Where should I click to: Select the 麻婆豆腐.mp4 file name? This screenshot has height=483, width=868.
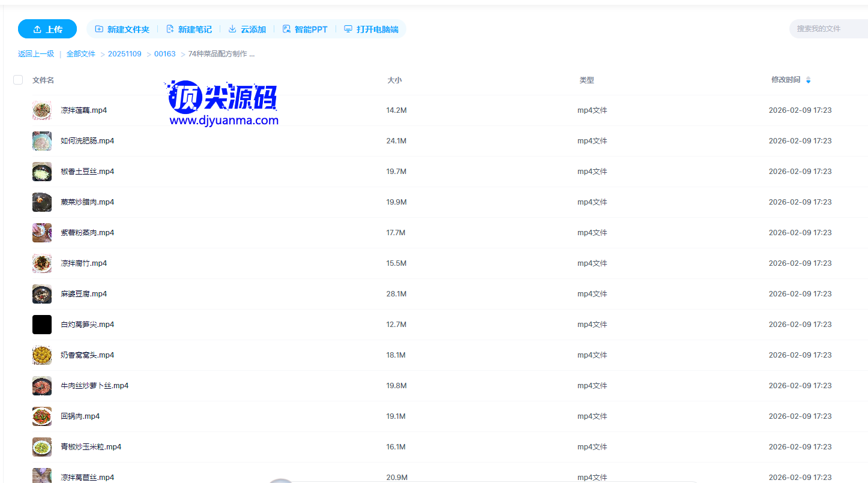point(84,294)
